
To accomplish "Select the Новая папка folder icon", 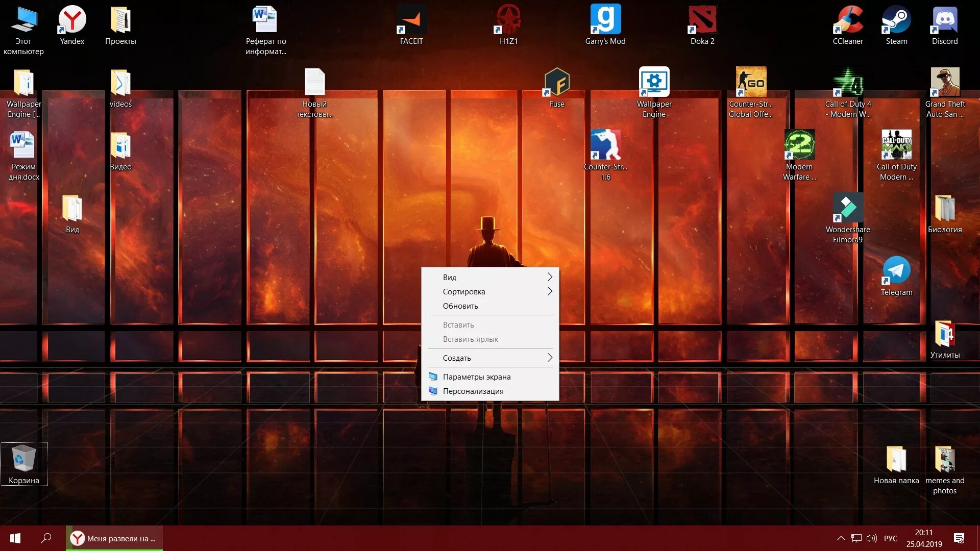I will 896,465.
